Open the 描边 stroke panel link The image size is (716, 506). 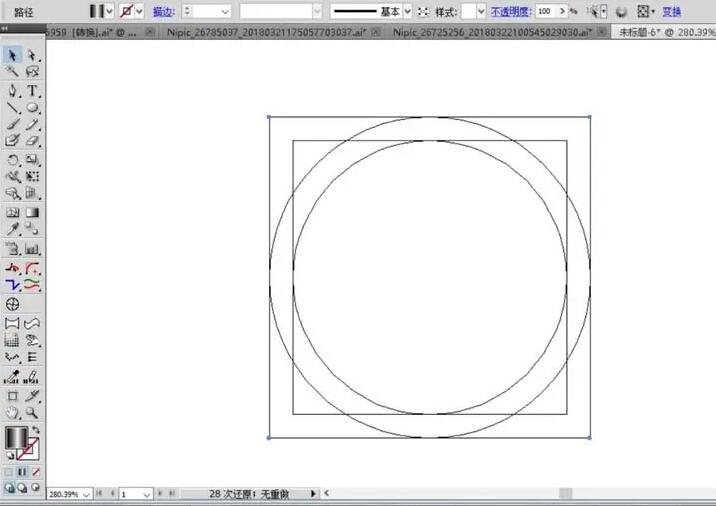(x=163, y=11)
